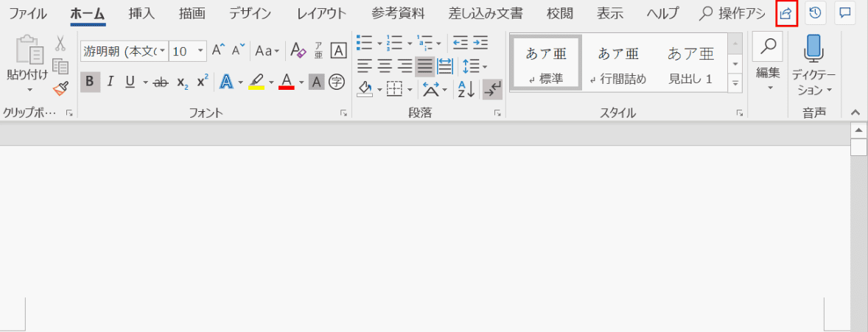
Task: Open the 描画 ribbon tab
Action: point(192,14)
